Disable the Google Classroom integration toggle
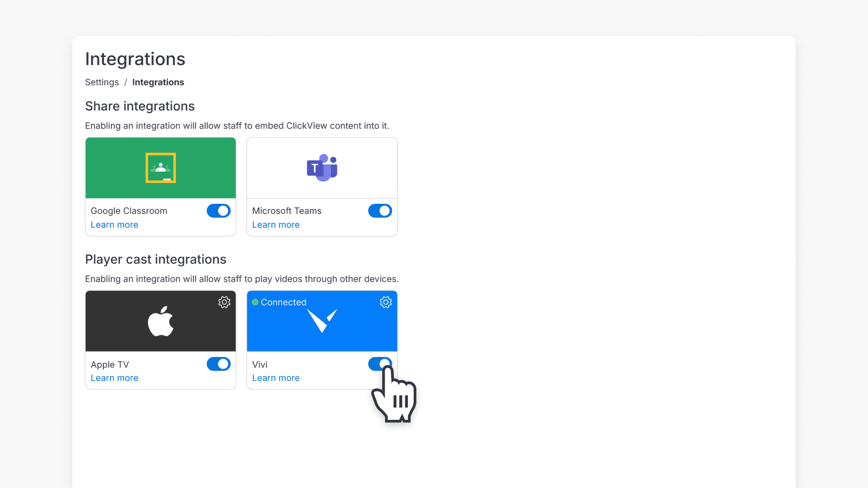Screen dimensions: 868x488 click(x=218, y=211)
